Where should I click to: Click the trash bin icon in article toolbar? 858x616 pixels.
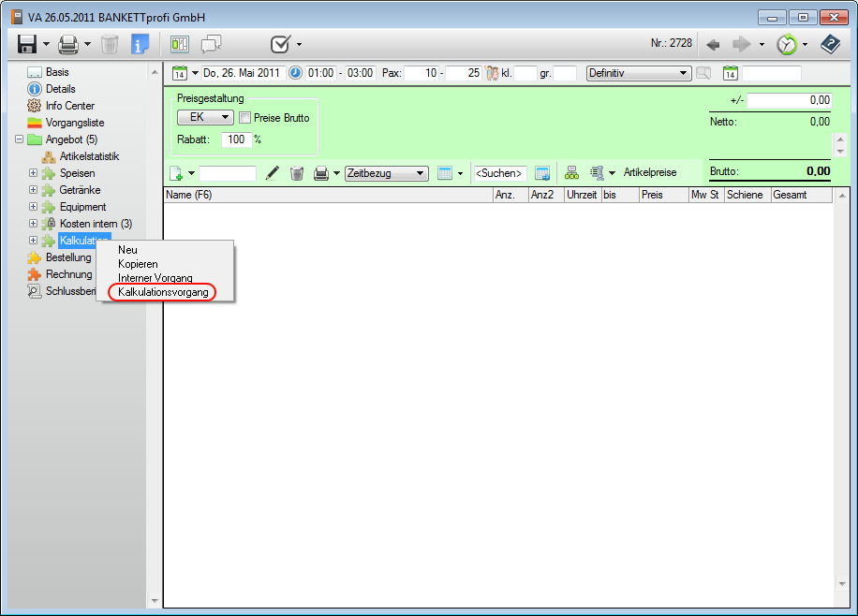pyautogui.click(x=297, y=173)
